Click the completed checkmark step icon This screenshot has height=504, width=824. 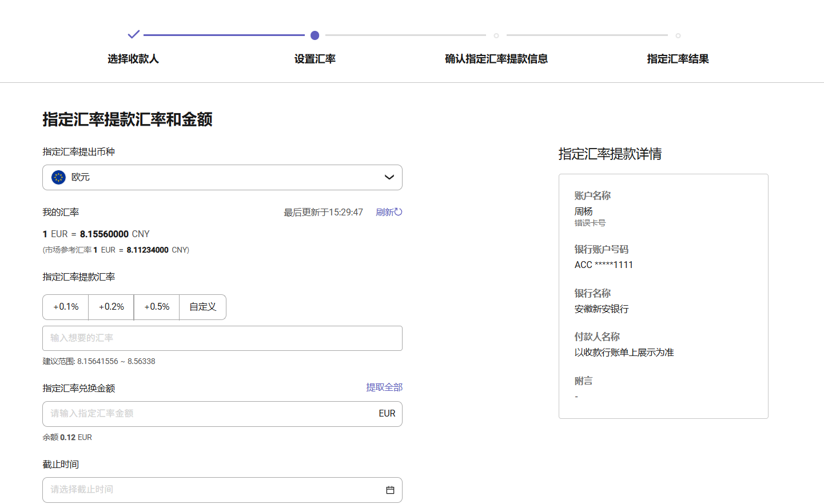pyautogui.click(x=133, y=35)
